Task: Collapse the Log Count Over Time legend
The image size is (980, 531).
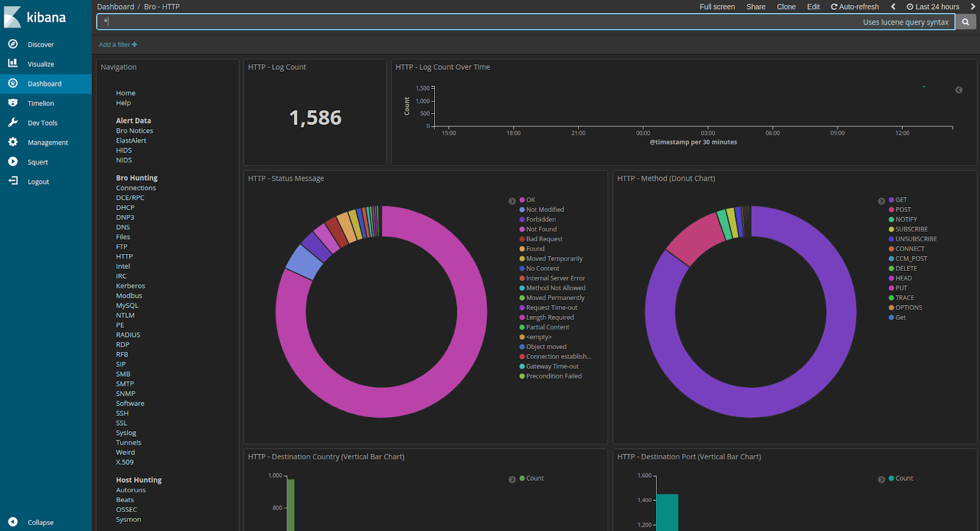Action: click(959, 90)
